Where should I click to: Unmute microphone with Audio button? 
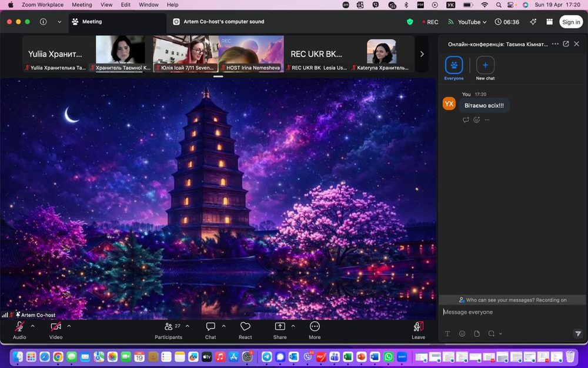click(19, 330)
